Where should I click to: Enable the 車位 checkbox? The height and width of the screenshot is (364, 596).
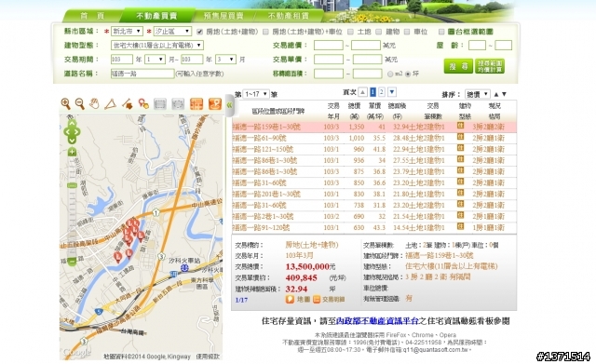pos(407,32)
